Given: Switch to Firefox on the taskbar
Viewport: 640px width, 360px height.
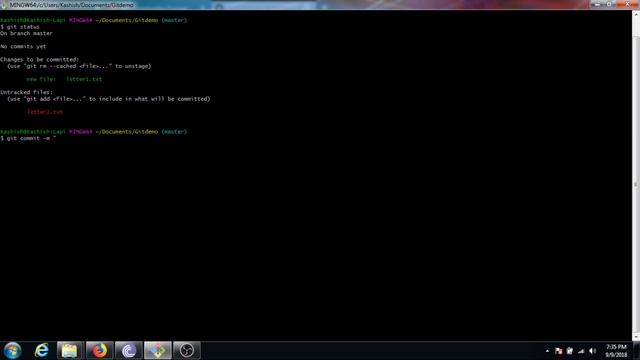Looking at the screenshot, I should coord(99,351).
